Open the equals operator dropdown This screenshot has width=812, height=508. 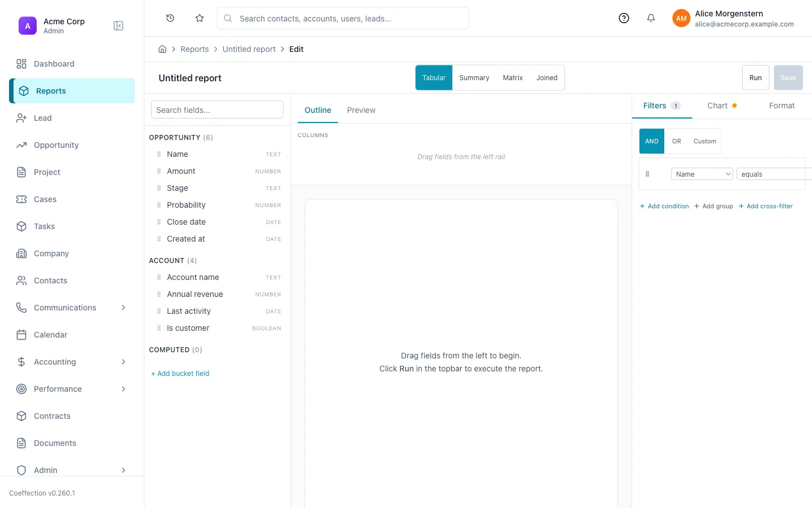(774, 174)
